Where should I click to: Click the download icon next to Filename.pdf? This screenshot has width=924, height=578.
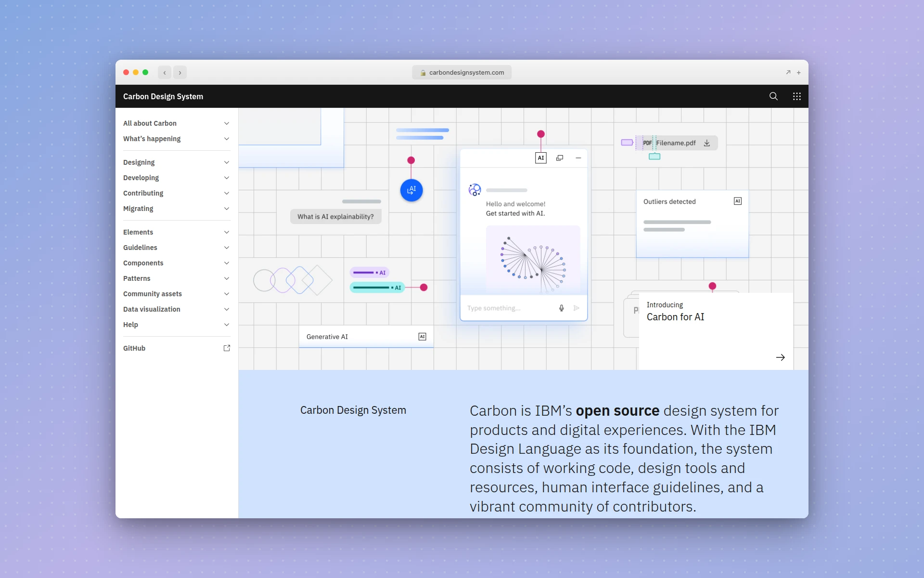click(706, 143)
